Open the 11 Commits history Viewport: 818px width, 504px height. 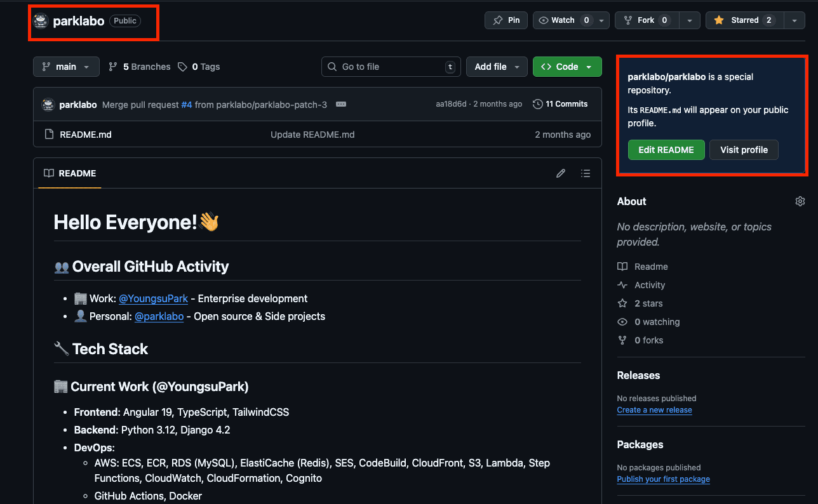560,104
